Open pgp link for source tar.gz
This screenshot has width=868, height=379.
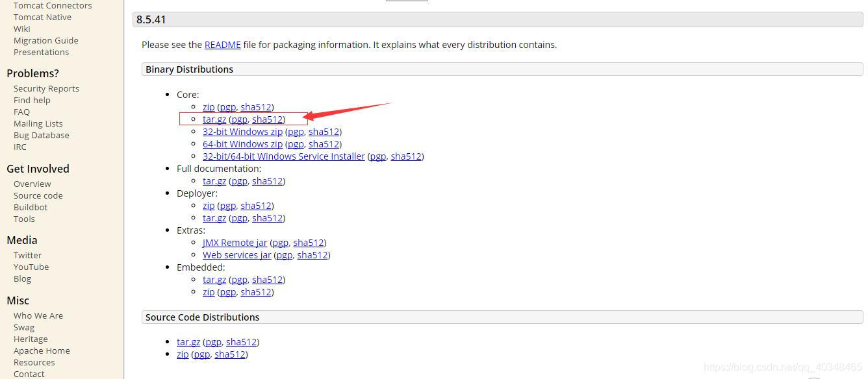pyautogui.click(x=213, y=342)
